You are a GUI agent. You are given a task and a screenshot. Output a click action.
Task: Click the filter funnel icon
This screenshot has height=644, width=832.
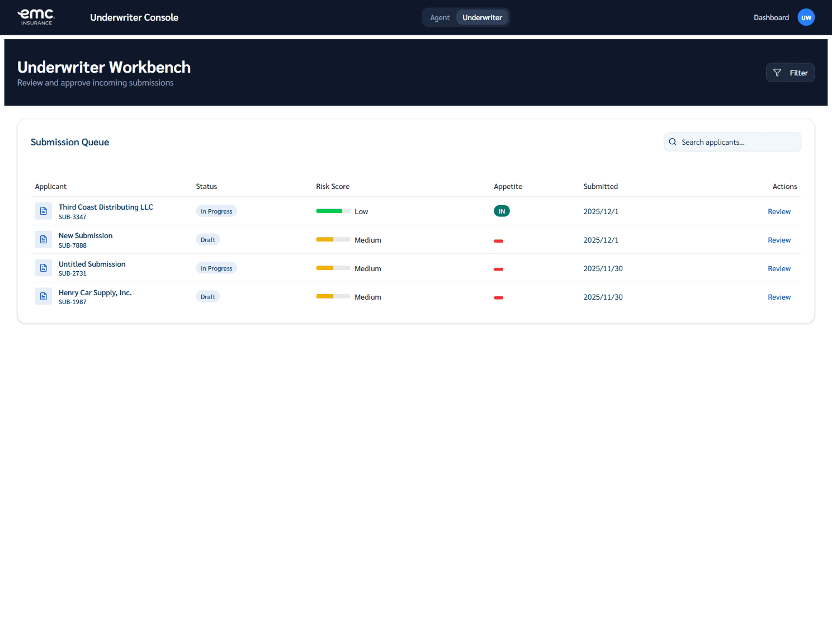tap(777, 73)
